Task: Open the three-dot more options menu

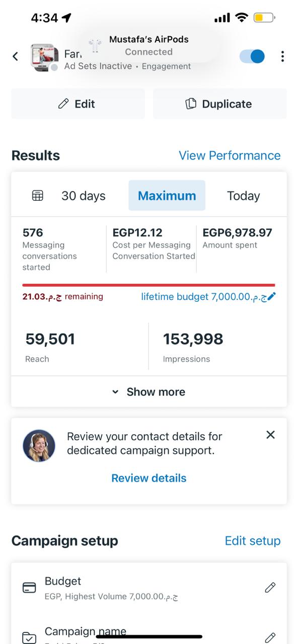Action: click(x=282, y=56)
